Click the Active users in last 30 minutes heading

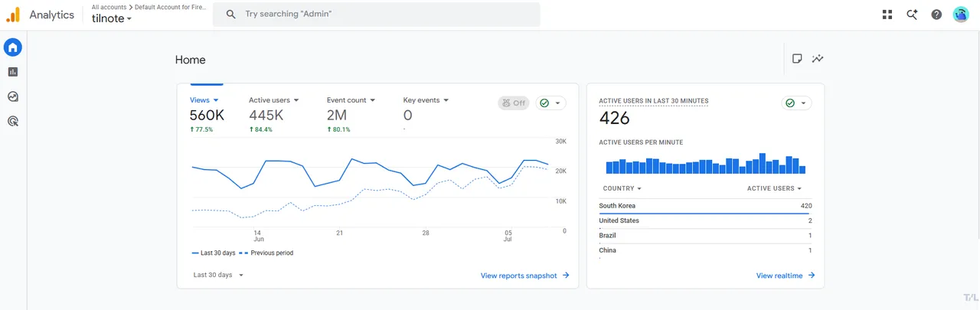click(653, 101)
